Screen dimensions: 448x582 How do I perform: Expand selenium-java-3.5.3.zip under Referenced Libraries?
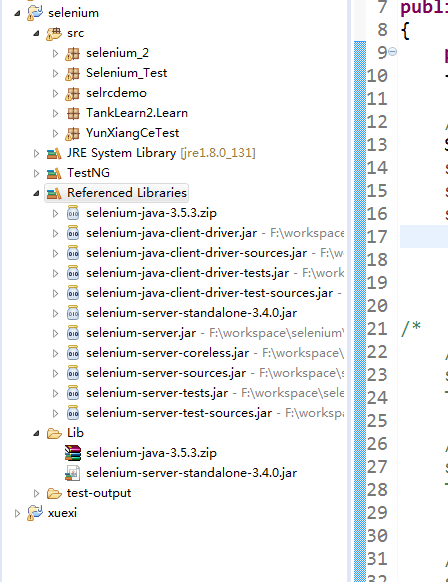coord(55,213)
